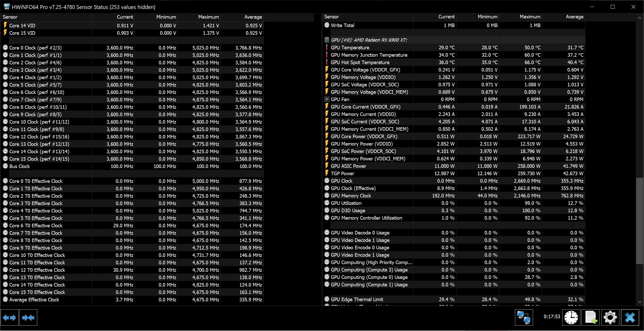Click the right pane Sensor column header

coord(368,17)
